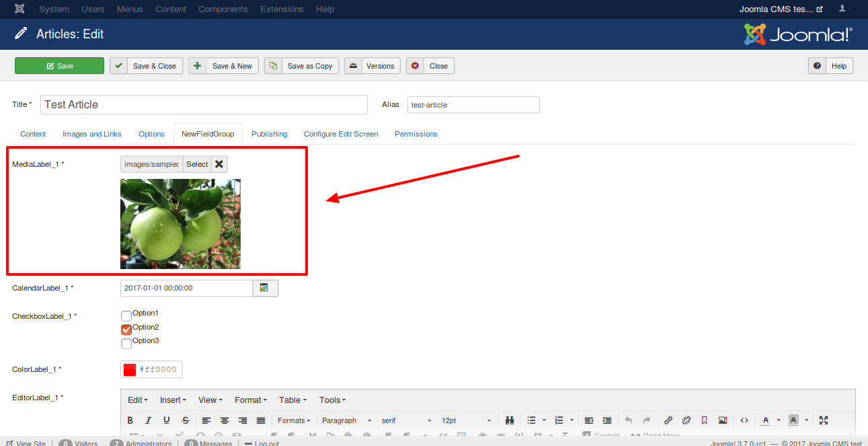The image size is (868, 446).
Task: Click the fullscreen icon in the editor toolbar
Action: (x=824, y=420)
